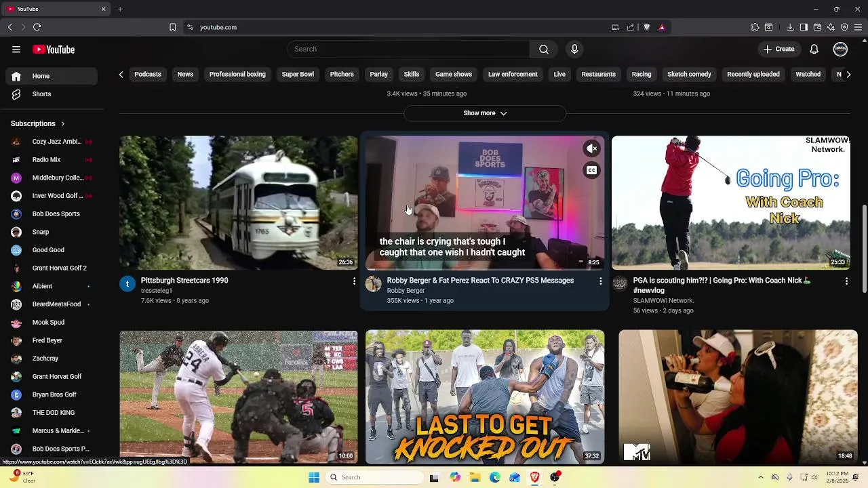Toggle the browser sidebar panel
The width and height of the screenshot is (868, 488).
pyautogui.click(x=804, y=27)
